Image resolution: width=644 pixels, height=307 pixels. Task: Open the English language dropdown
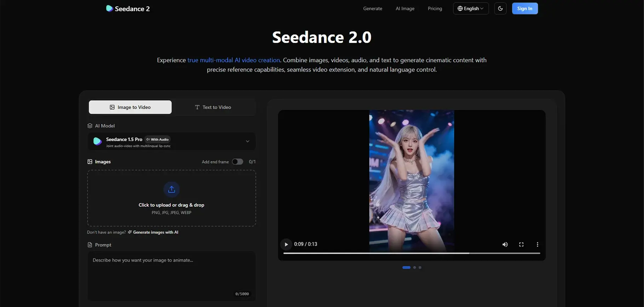(x=471, y=8)
